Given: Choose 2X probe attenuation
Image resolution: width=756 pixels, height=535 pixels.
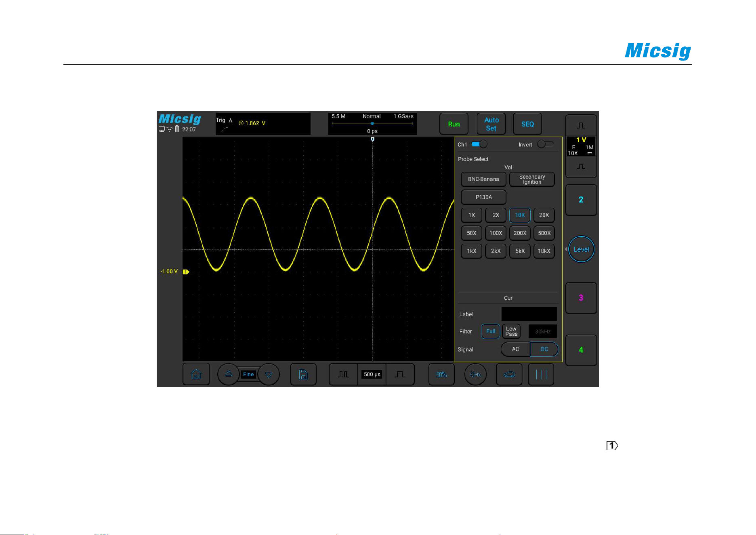Looking at the screenshot, I should (496, 215).
